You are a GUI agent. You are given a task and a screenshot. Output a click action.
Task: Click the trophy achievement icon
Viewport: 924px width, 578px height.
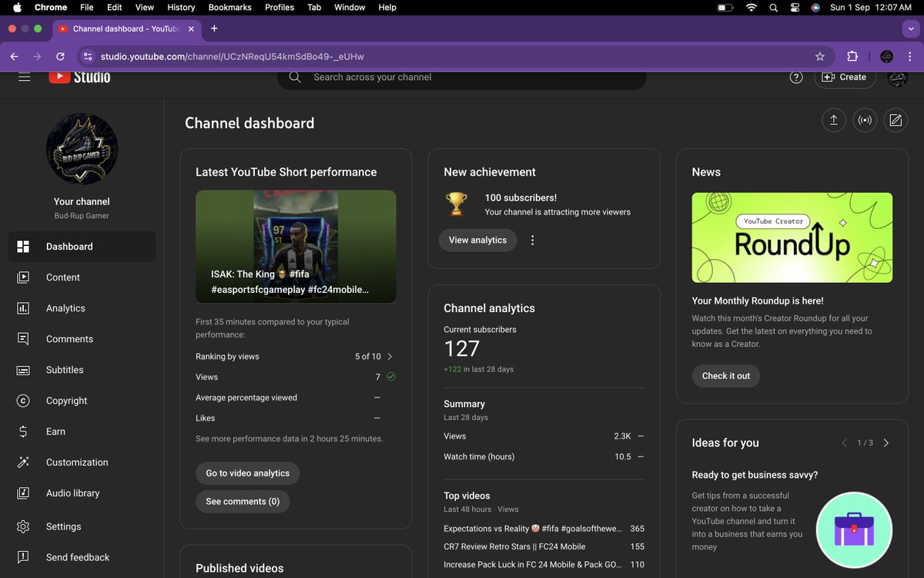click(457, 204)
